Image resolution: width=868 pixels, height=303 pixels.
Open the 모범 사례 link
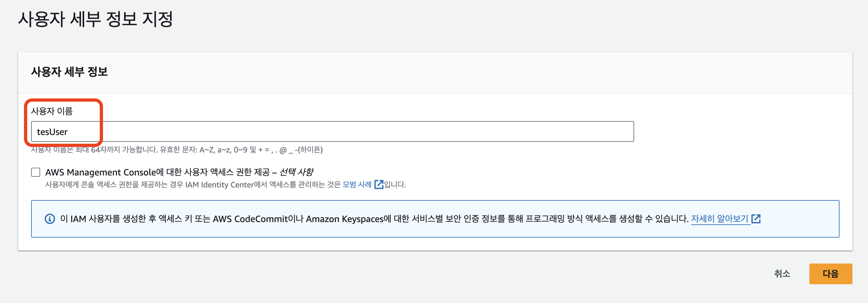(357, 185)
